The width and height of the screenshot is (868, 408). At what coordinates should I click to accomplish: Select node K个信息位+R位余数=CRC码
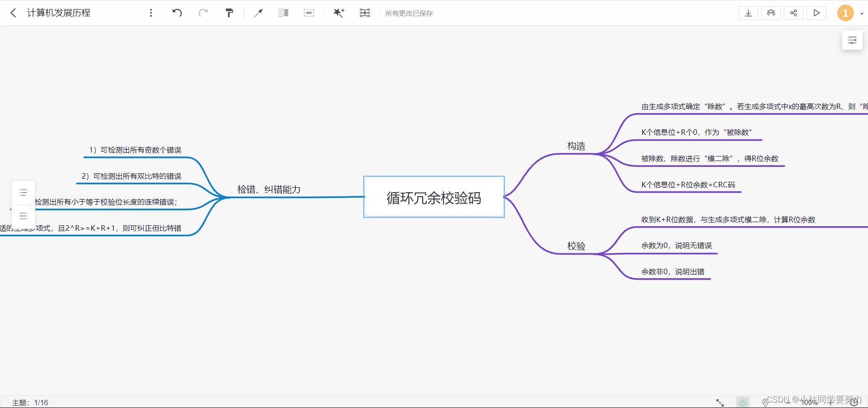pos(688,185)
